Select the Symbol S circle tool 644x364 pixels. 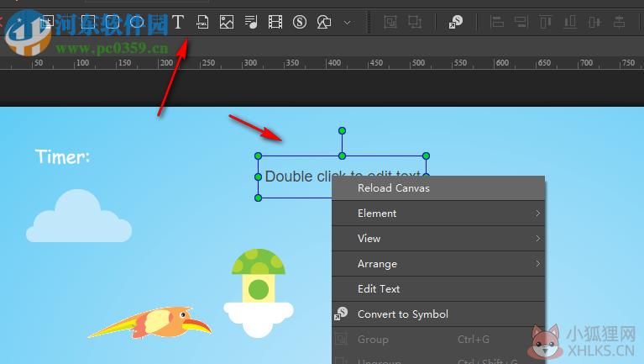300,22
